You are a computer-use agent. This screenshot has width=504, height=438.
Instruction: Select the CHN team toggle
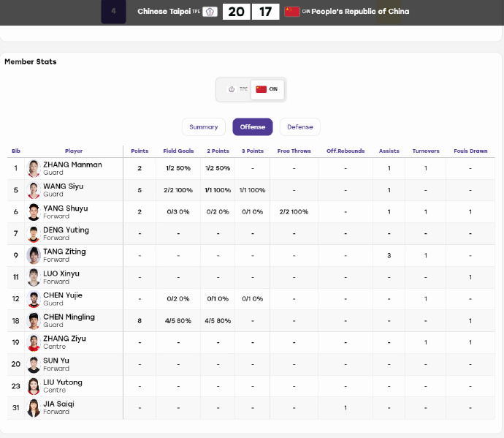(267, 89)
